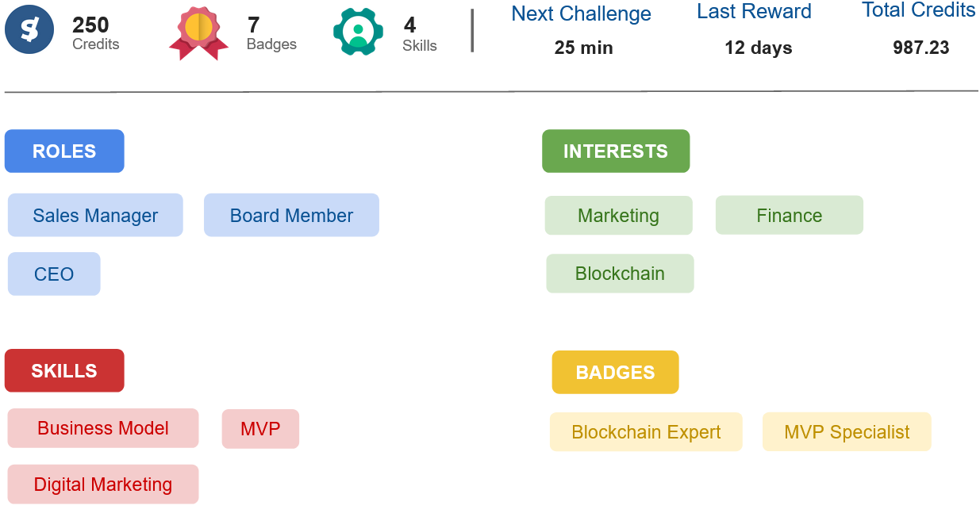Open the INTERESTS section header
The width and height of the screenshot is (980, 517).
point(616,151)
